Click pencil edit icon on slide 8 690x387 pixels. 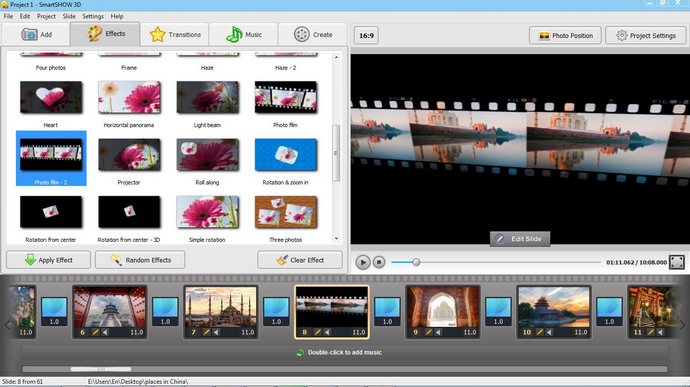pyautogui.click(x=317, y=332)
